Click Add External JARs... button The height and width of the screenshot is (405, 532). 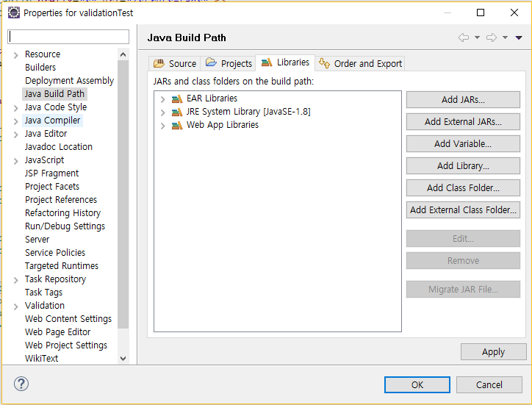click(463, 121)
